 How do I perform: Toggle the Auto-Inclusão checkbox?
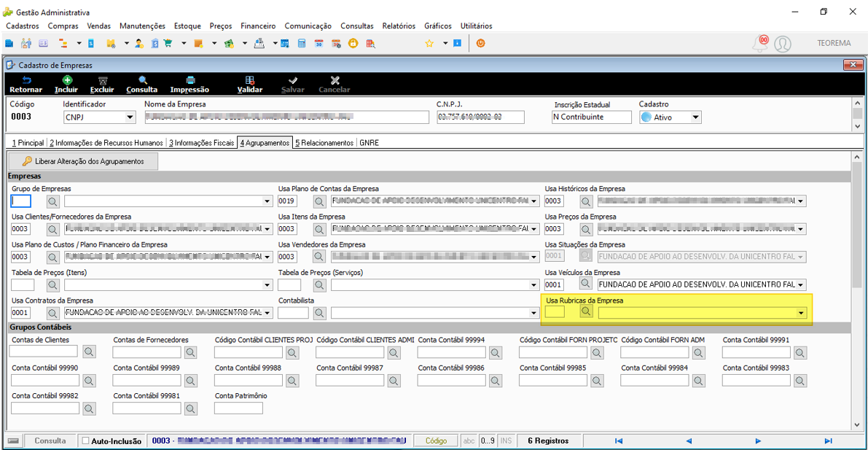pyautogui.click(x=85, y=441)
